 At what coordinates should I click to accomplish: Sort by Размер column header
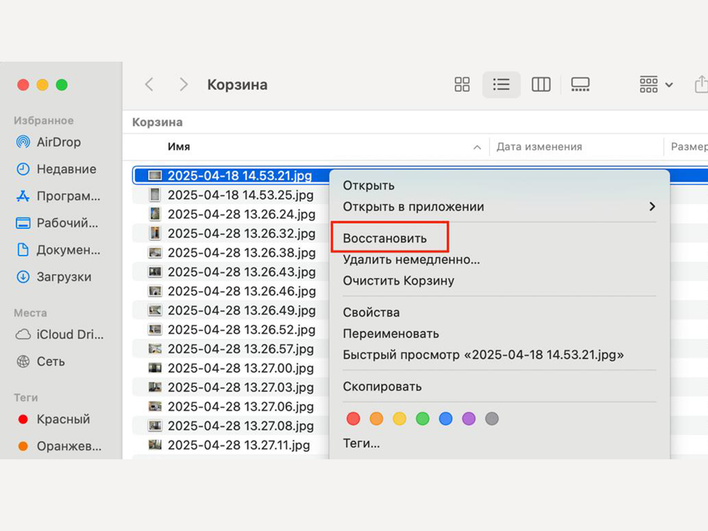click(689, 147)
